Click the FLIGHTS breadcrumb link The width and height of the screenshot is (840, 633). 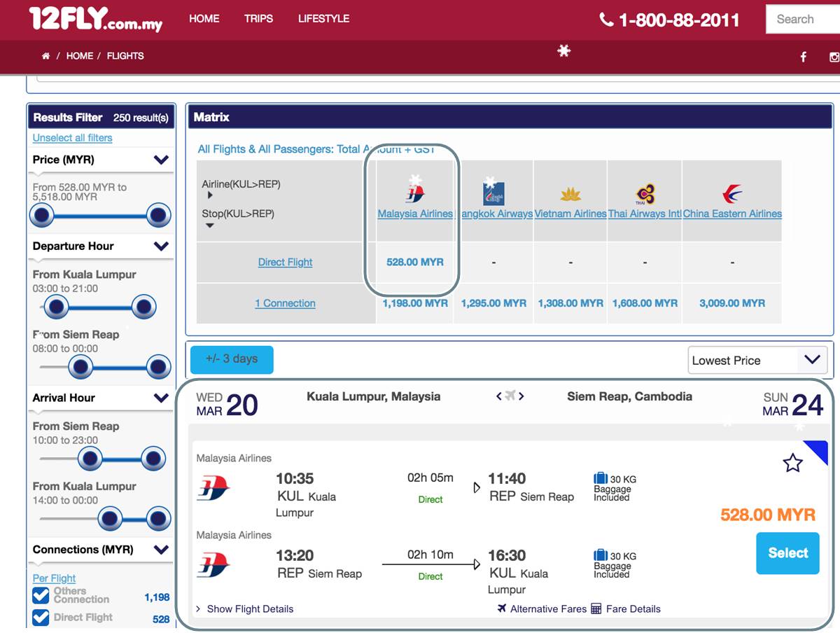click(x=125, y=56)
